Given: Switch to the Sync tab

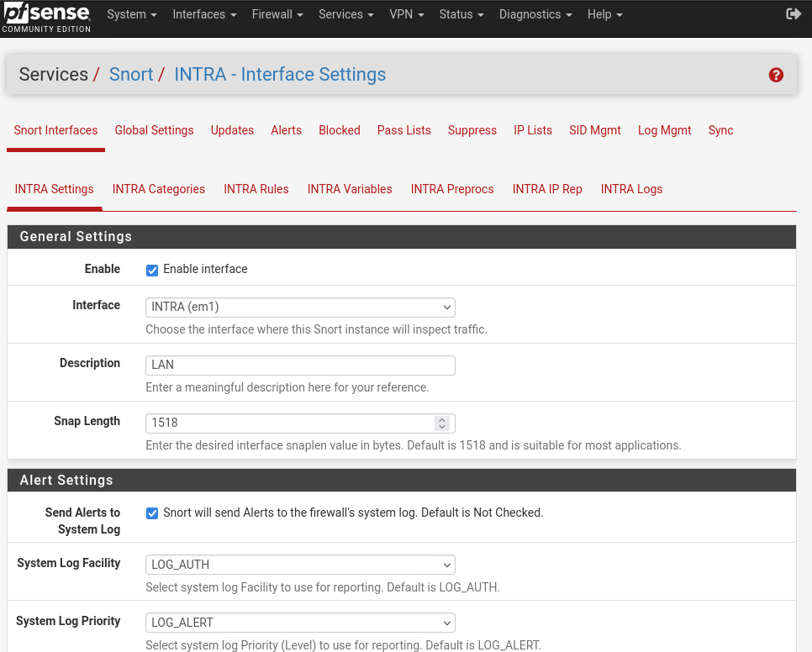Looking at the screenshot, I should click(x=721, y=130).
